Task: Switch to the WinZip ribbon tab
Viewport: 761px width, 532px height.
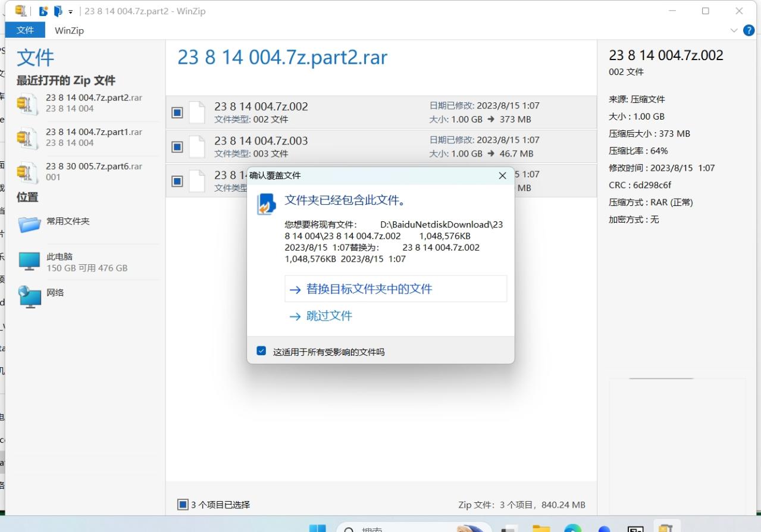Action: [69, 30]
